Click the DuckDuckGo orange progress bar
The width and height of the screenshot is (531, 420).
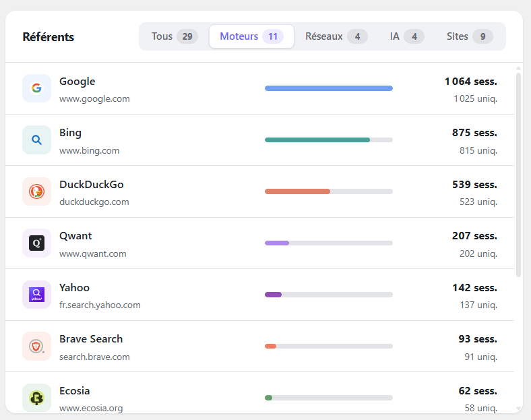[328, 191]
